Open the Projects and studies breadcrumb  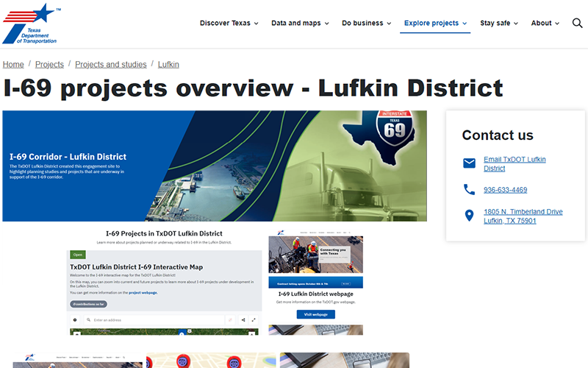point(110,65)
